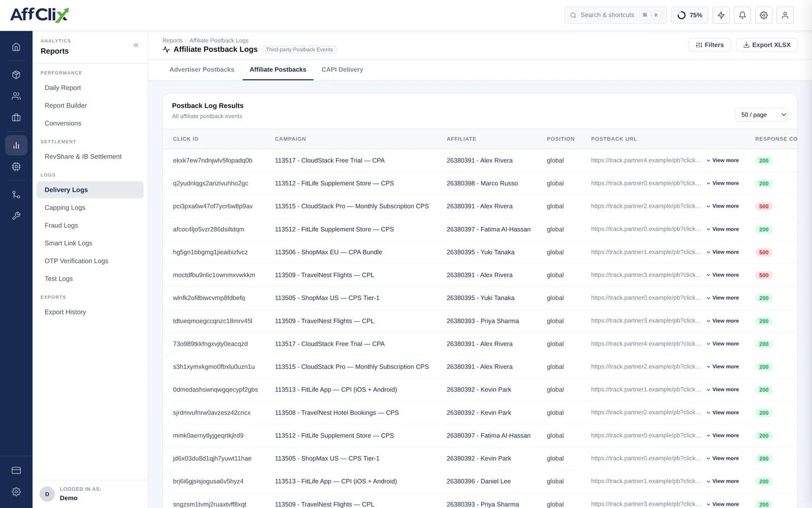Expand View more for 73o989tkkfngxvjty0eacqzd row
This screenshot has width=812, height=508.
click(x=723, y=344)
